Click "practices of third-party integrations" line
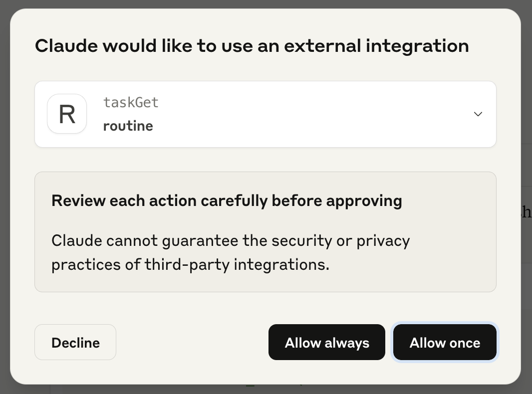 pyautogui.click(x=190, y=264)
